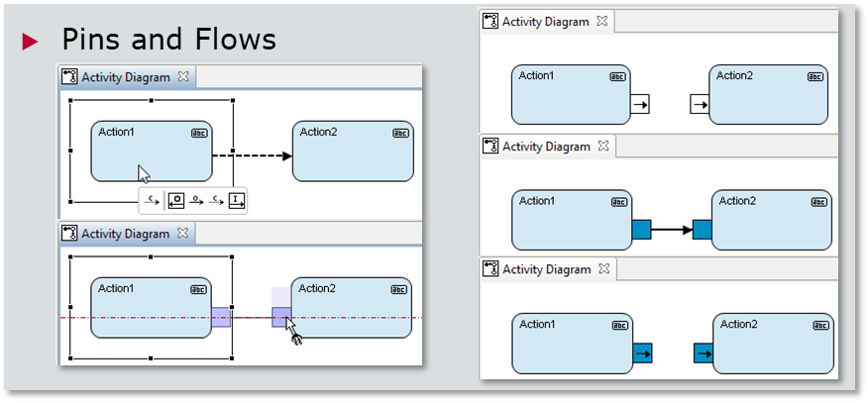Click the object flow 'o' arrow icon in popup toolbar
Image resolution: width=868 pixels, height=403 pixels.
196,201
